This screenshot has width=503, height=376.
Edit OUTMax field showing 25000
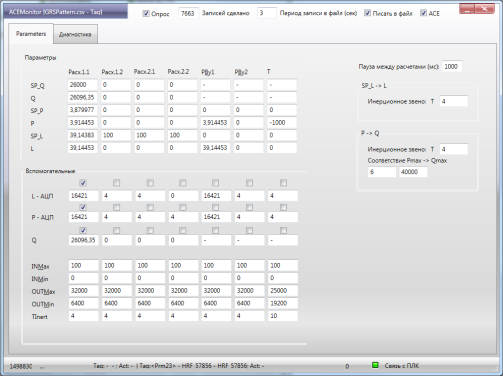283,291
